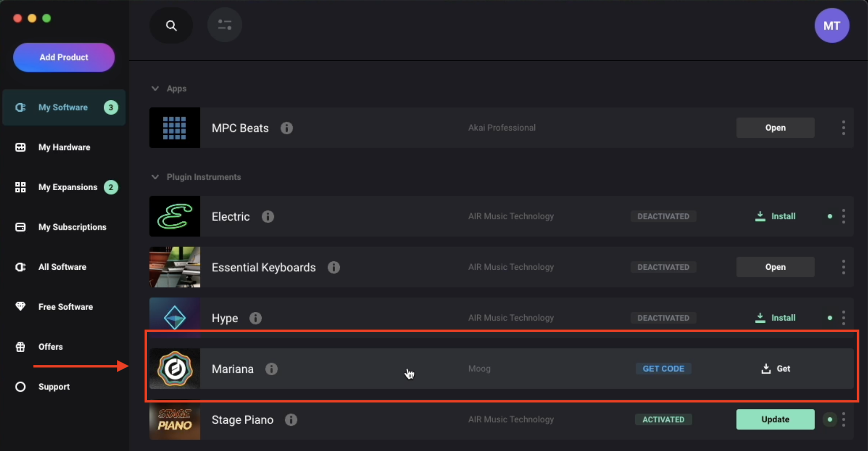Click the Mariana product name
This screenshot has width=868, height=451.
[x=232, y=369]
